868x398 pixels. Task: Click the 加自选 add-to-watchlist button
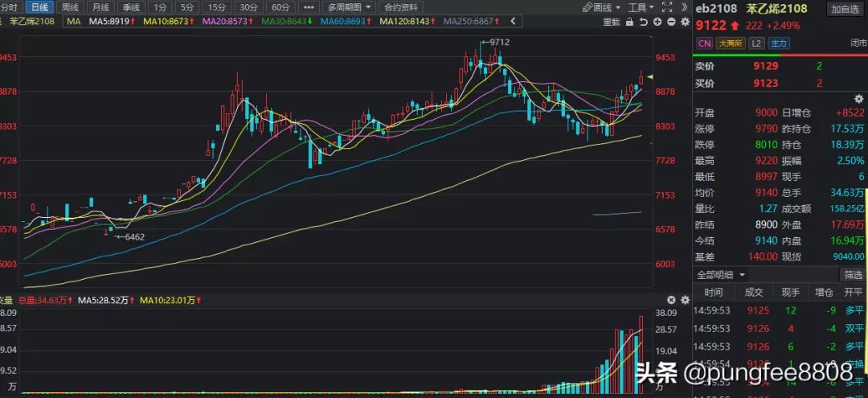[x=845, y=9]
